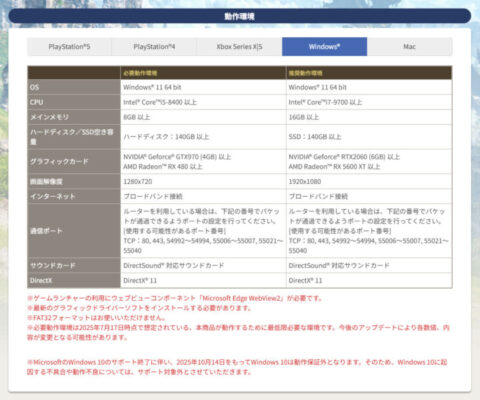480x400 pixels.
Task: Click the Windows 10 support end note
Action: (x=237, y=367)
